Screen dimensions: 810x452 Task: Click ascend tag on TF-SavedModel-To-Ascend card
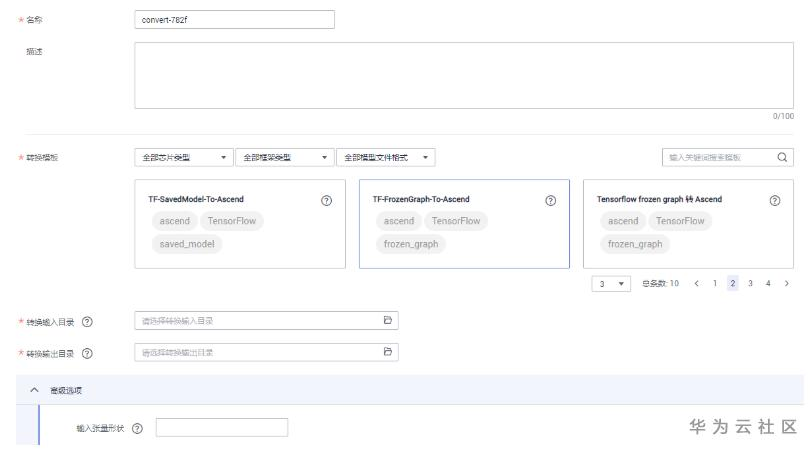(x=175, y=221)
